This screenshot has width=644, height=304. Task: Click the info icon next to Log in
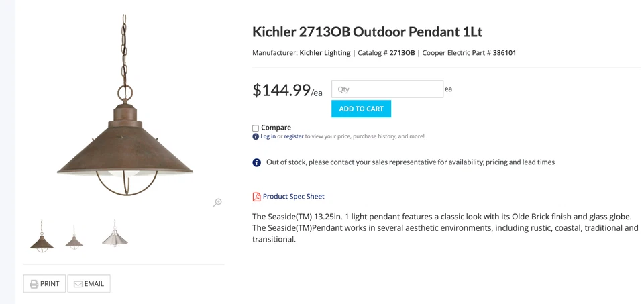pyautogui.click(x=256, y=136)
